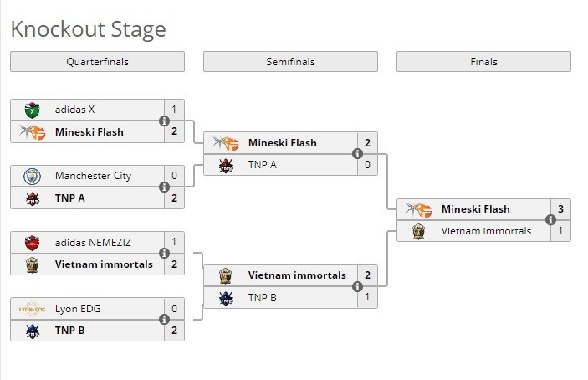Open info for Vietnam immortals vs TNP B semifinal
This screenshot has width=588, height=380.
coord(357,286)
